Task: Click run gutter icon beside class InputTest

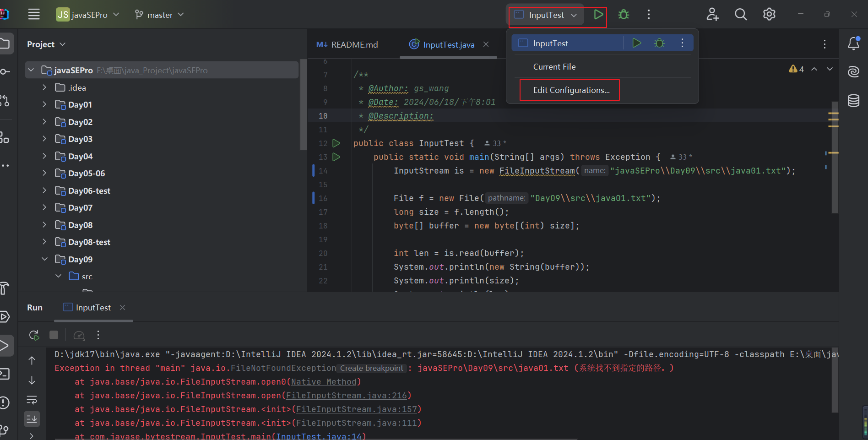Action: [x=336, y=143]
